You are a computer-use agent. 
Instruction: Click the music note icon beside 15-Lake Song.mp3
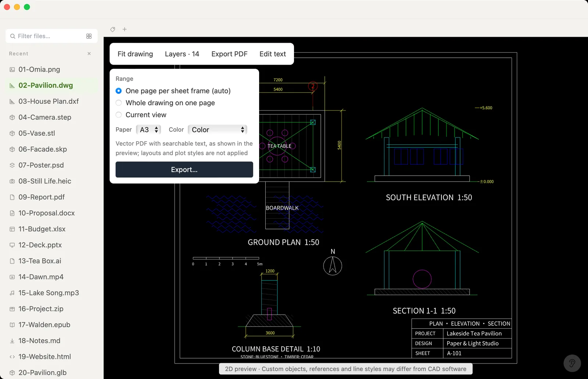(12, 293)
